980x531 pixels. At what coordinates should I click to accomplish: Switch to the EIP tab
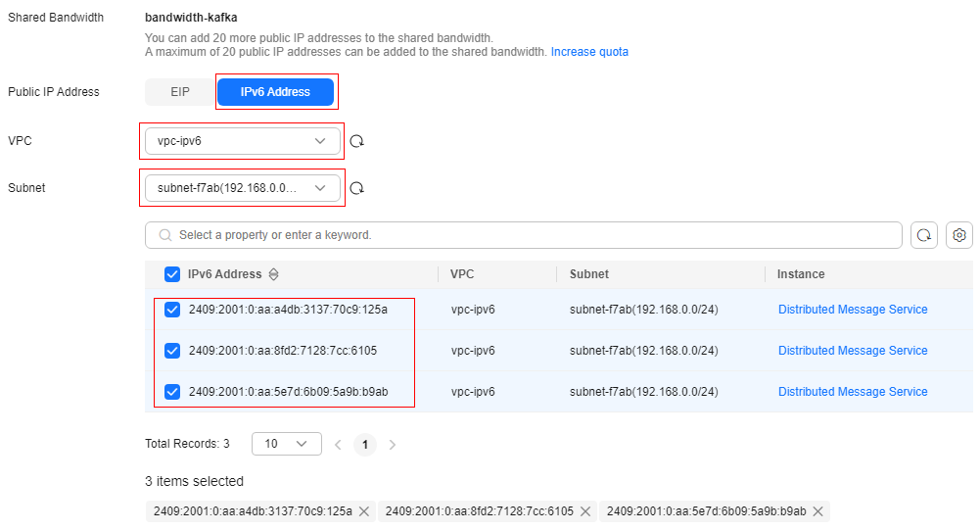(x=180, y=92)
